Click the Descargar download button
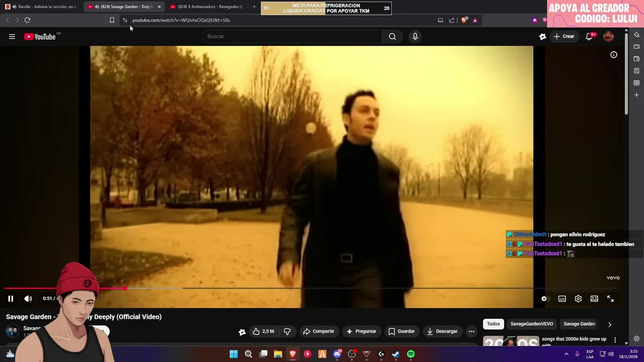 tap(442, 331)
